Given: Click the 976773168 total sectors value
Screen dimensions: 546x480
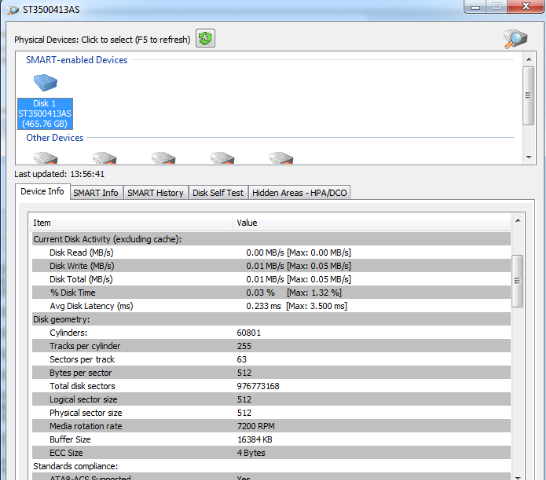Looking at the screenshot, I should 258,386.
